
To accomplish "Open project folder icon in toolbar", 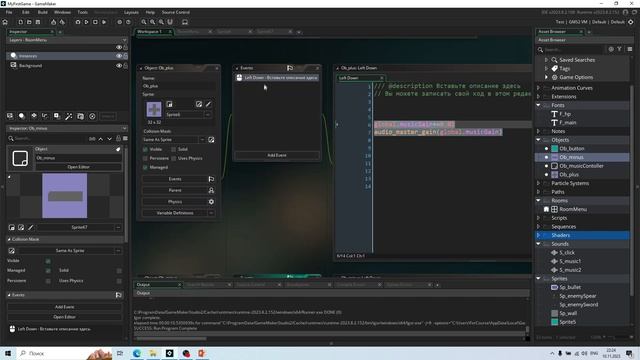I will coord(29,22).
